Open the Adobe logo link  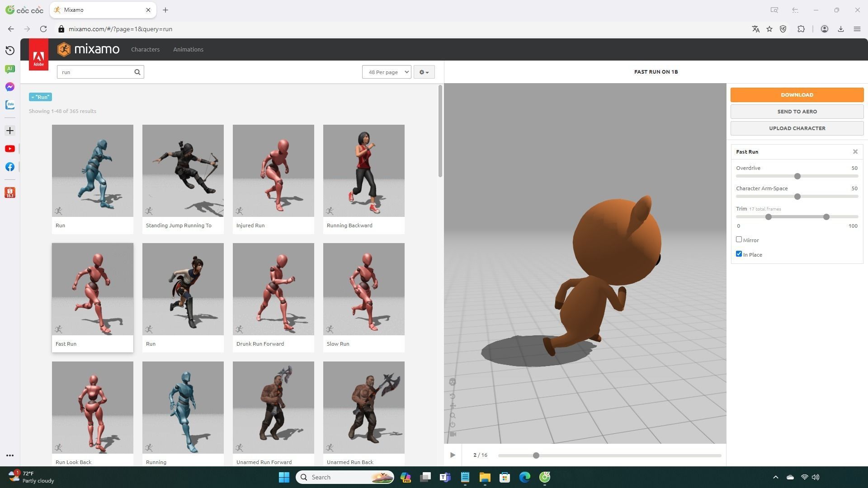pos(38,55)
